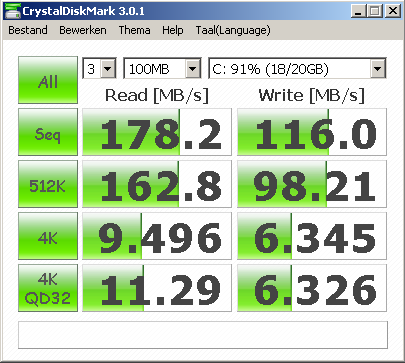405x363 pixels.
Task: Open the Bewerken menu
Action: [x=83, y=30]
